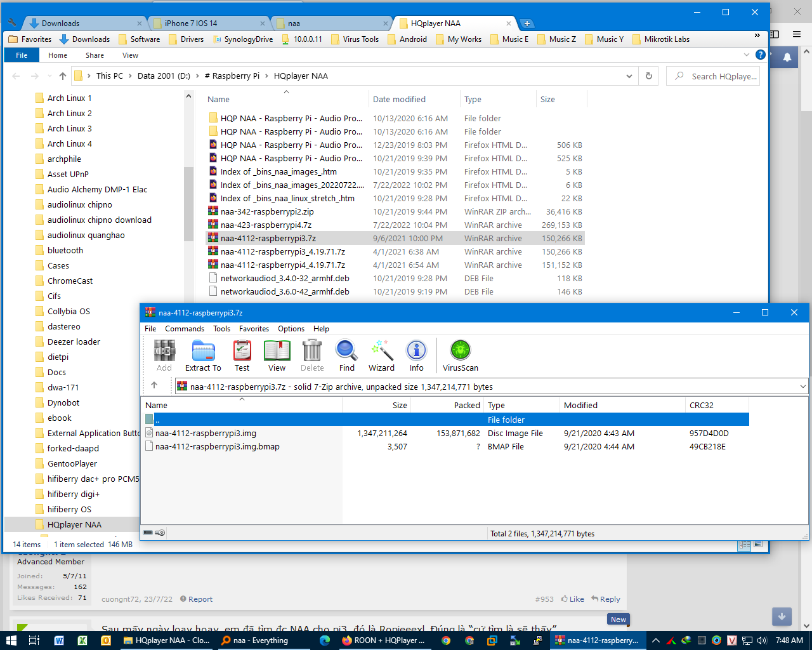Select naa-4112-raspberrypi3.img.bmap file
The height and width of the screenshot is (650, 812).
pyautogui.click(x=217, y=446)
